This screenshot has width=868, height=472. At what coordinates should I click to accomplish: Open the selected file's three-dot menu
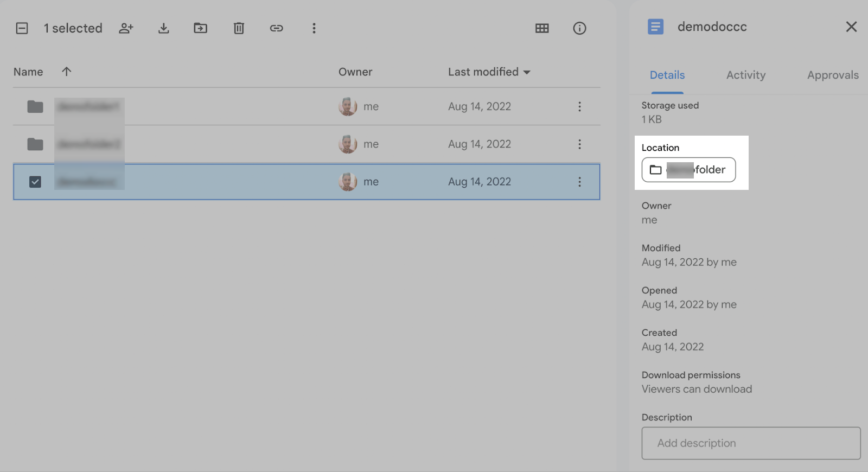[579, 182]
